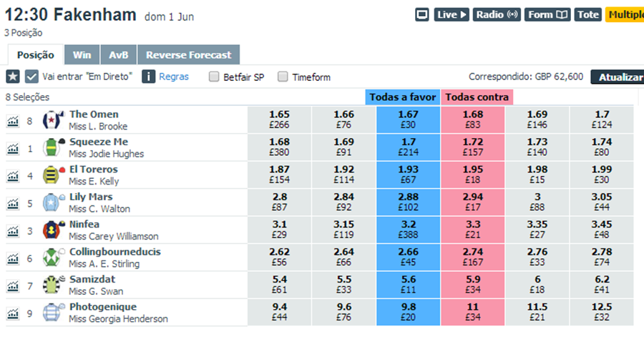Uncheck the 'Vai entrar Em Direto' checkbox

click(x=31, y=77)
